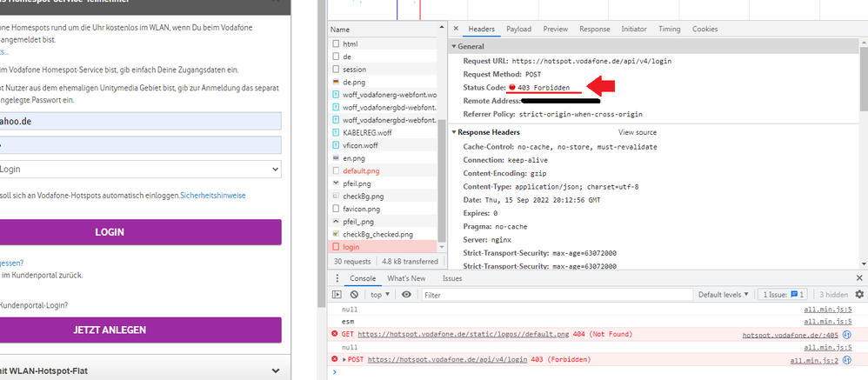Click the KABELREG.woff font file icon
The image size is (868, 380).
point(336,133)
